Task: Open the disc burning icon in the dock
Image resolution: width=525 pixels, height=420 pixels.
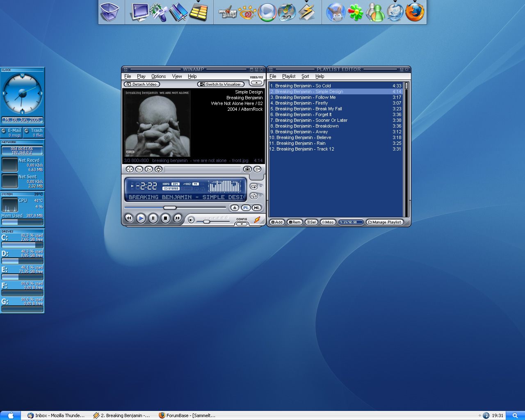Action: click(287, 12)
